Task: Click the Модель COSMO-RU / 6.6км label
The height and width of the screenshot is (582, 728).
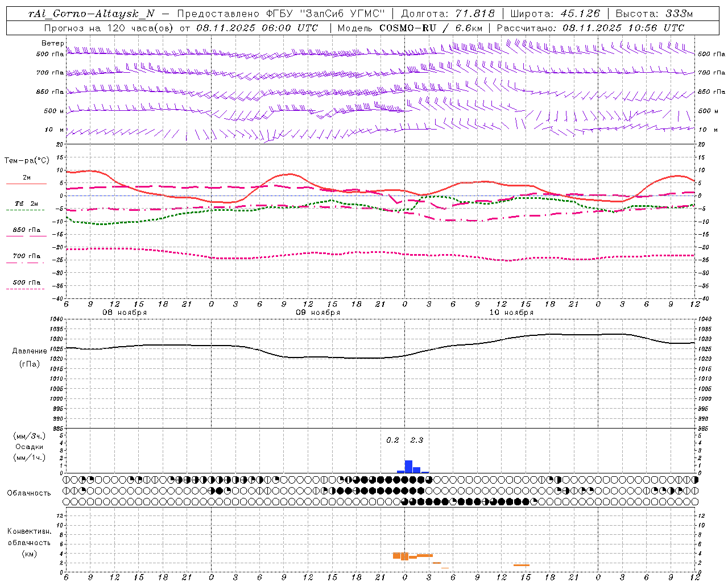Action: (410, 28)
